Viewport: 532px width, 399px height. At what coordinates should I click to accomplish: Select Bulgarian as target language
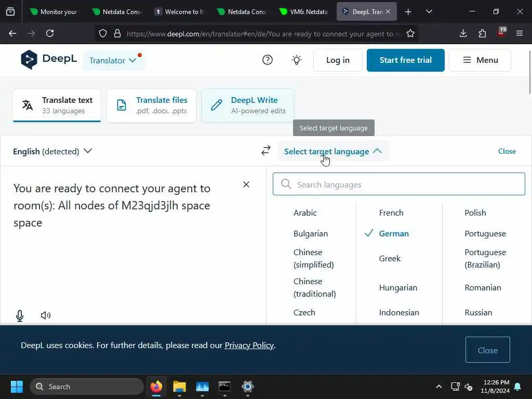click(x=311, y=234)
